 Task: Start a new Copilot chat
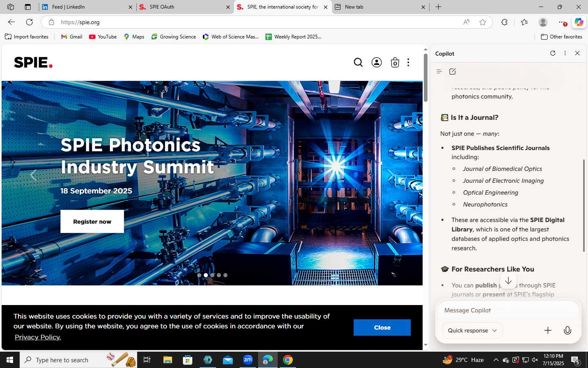[452, 72]
